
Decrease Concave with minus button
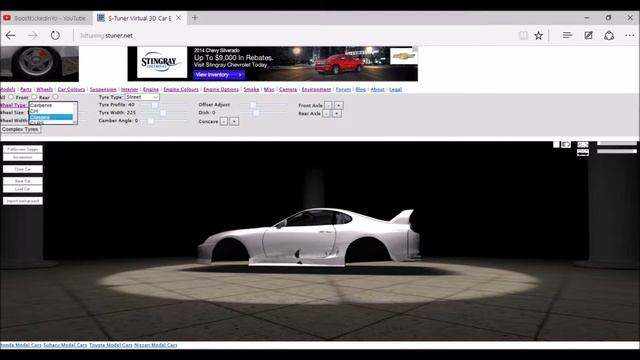click(x=224, y=121)
